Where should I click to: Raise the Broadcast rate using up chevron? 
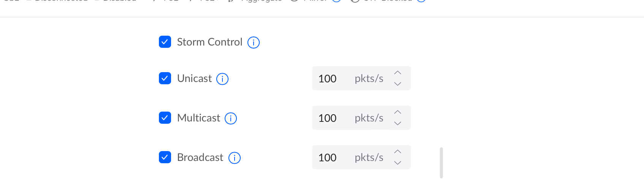click(x=398, y=151)
